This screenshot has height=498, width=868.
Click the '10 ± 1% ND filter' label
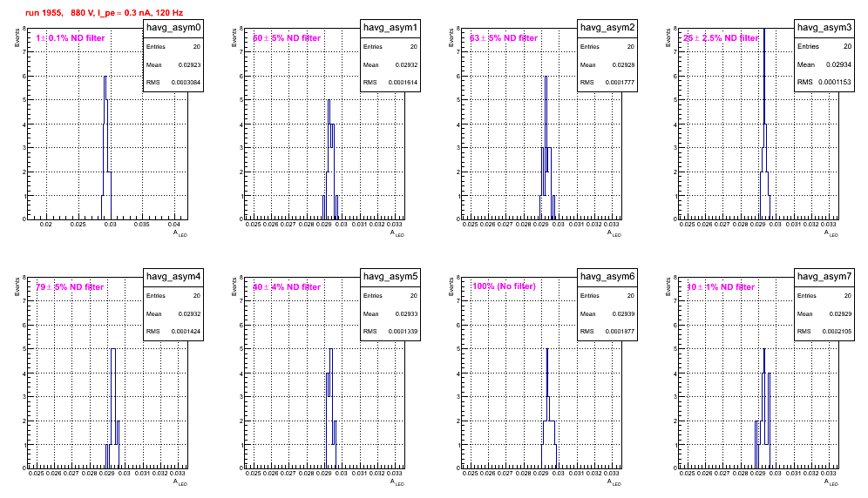pos(721,287)
